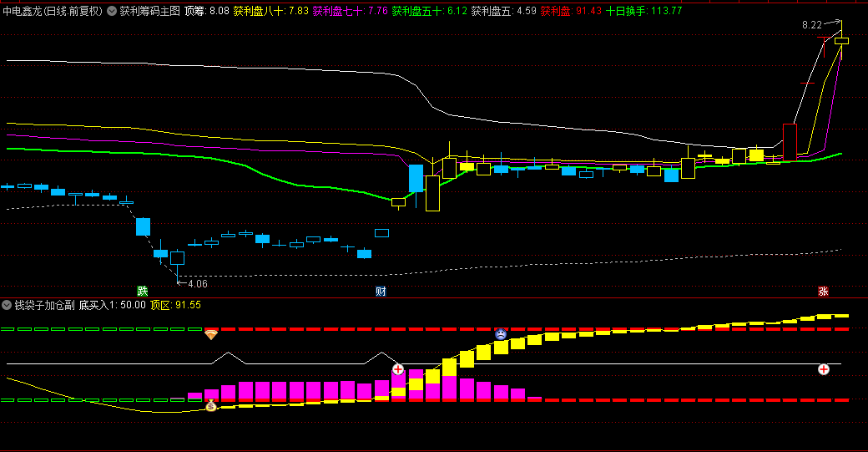Click the money bag buy signal icon
The height and width of the screenshot is (452, 868).
point(211,406)
